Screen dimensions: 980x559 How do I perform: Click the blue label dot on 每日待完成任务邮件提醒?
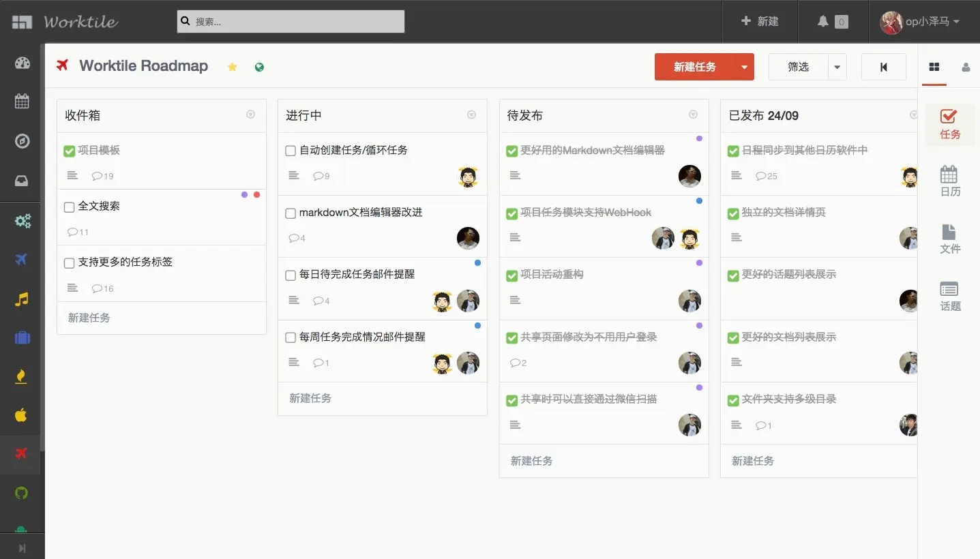(x=477, y=262)
